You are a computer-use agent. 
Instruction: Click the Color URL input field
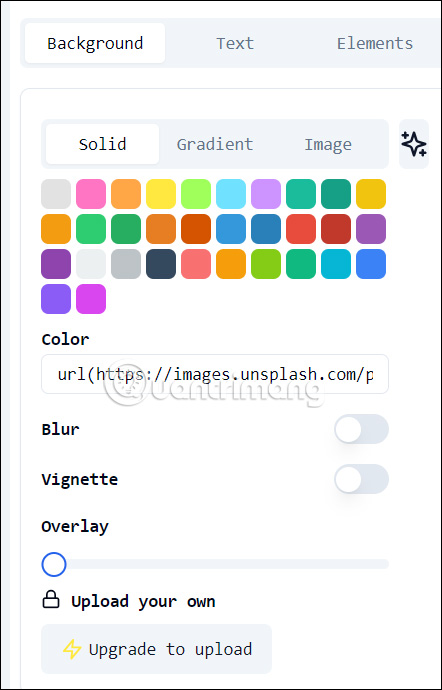point(215,374)
